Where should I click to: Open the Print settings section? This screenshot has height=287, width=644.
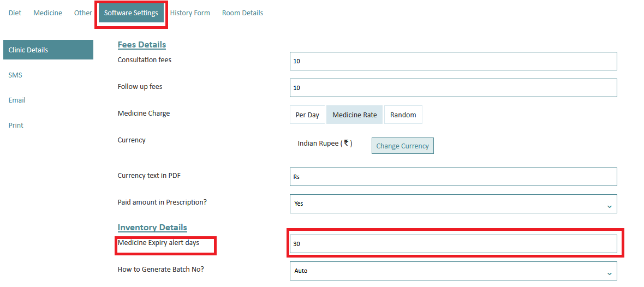click(x=16, y=125)
